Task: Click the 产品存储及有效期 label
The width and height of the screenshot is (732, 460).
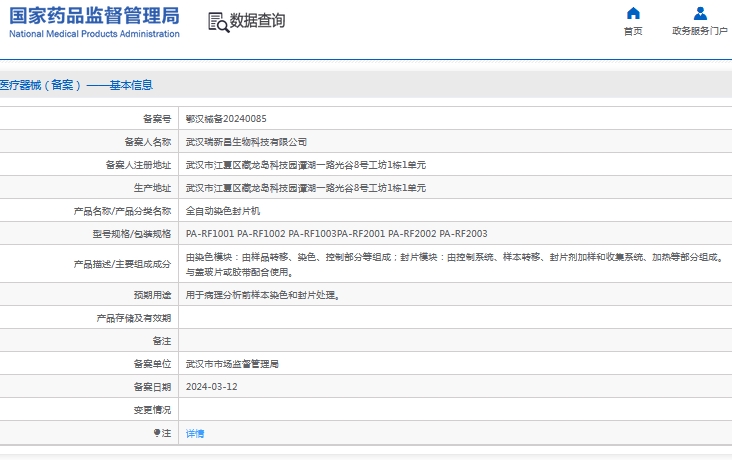Action: coord(134,318)
